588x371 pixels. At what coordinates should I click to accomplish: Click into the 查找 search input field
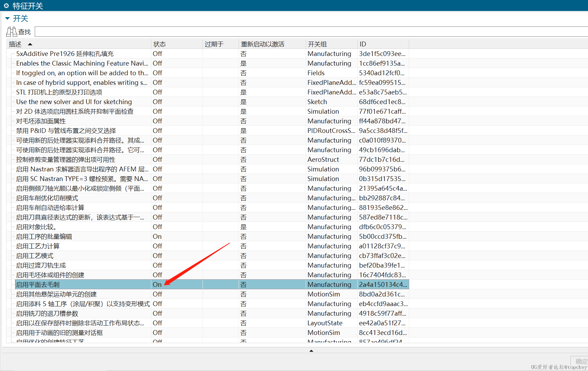tap(311, 32)
